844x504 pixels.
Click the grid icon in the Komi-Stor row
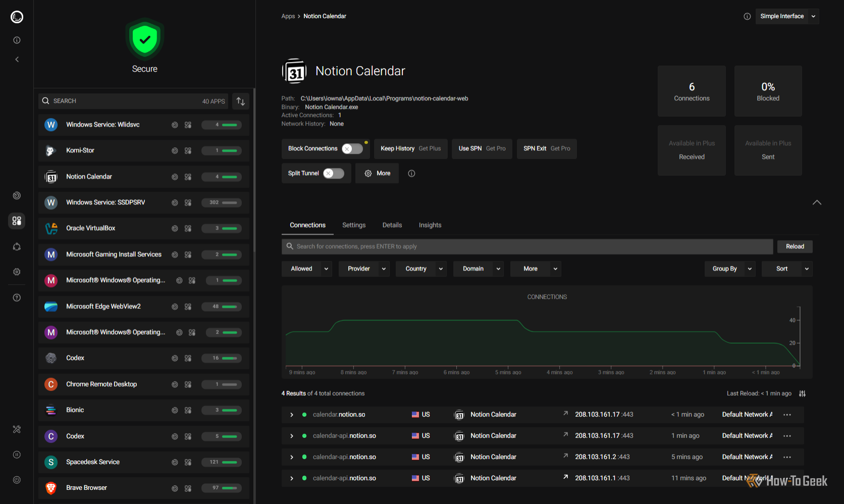[x=188, y=151]
